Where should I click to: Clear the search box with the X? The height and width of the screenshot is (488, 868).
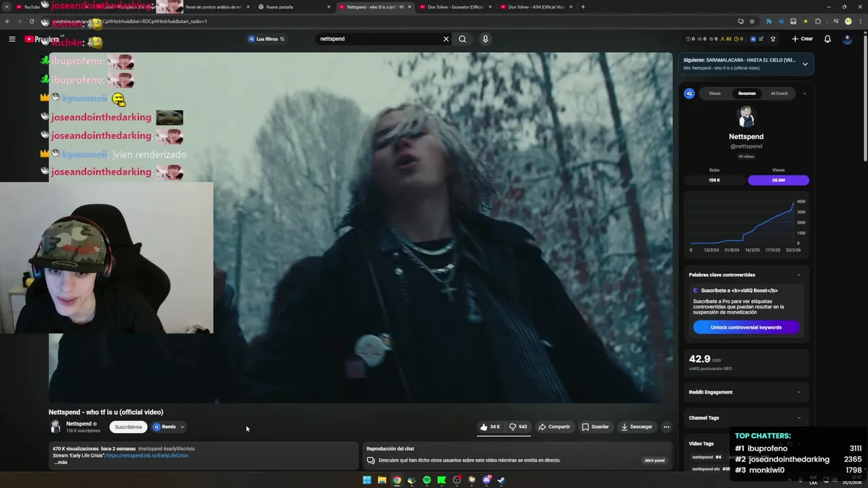pyautogui.click(x=446, y=39)
